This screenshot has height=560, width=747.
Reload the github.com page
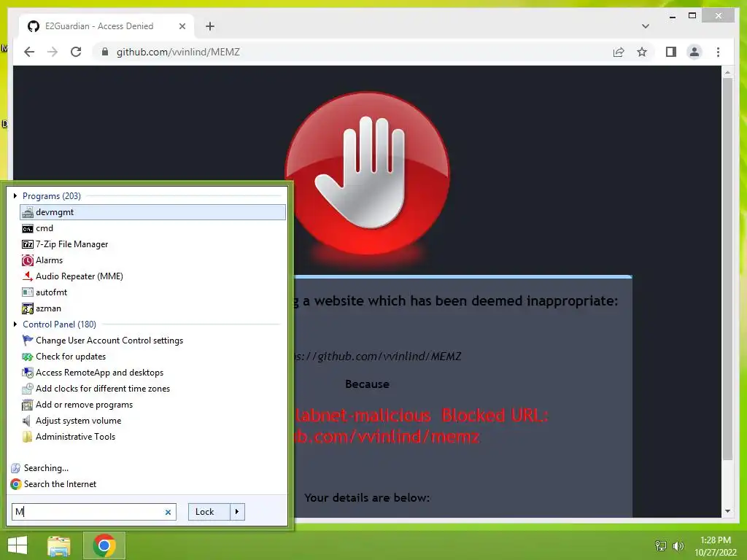76,52
